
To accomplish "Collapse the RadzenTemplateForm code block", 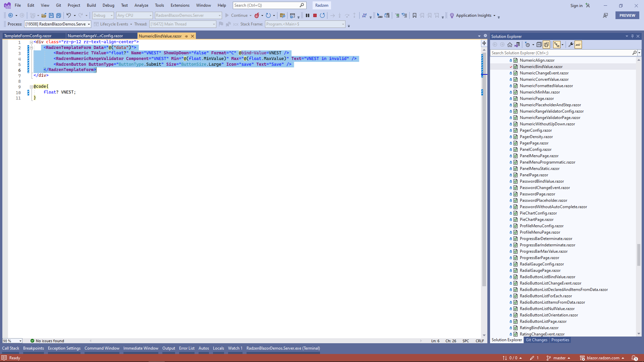I will 31,48.
